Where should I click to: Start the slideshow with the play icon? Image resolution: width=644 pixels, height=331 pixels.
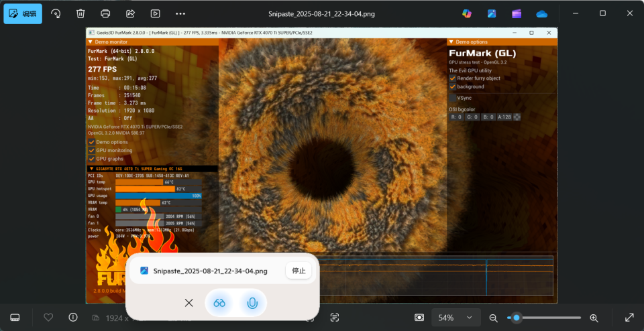click(x=155, y=13)
